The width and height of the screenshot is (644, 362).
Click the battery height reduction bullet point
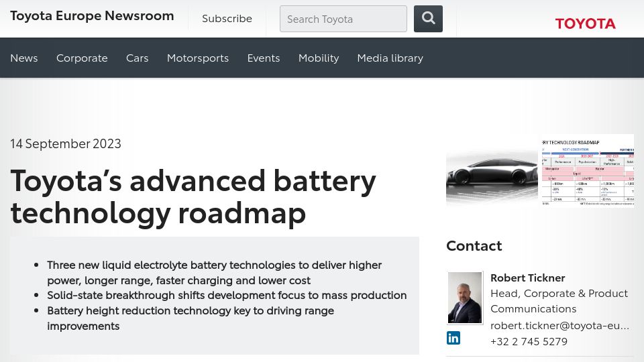190,318
